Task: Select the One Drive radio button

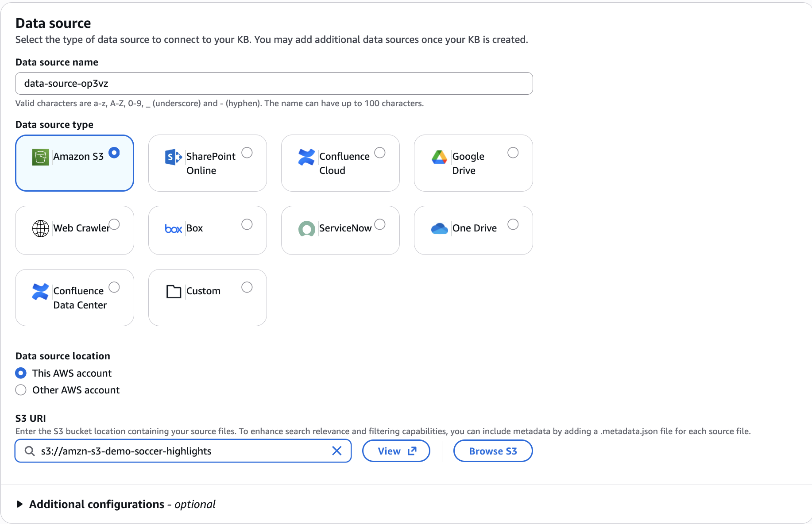Action: 513,224
